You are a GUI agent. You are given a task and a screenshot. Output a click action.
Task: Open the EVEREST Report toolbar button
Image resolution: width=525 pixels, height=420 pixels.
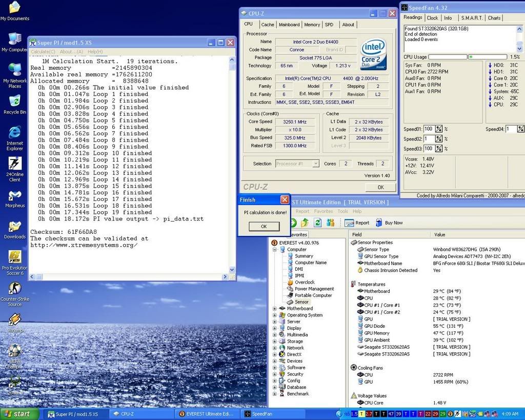click(357, 223)
